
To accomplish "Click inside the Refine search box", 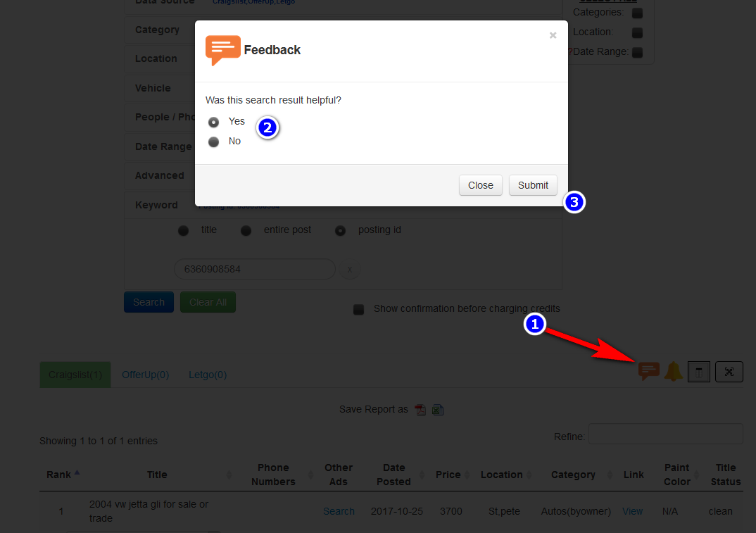I will point(665,433).
